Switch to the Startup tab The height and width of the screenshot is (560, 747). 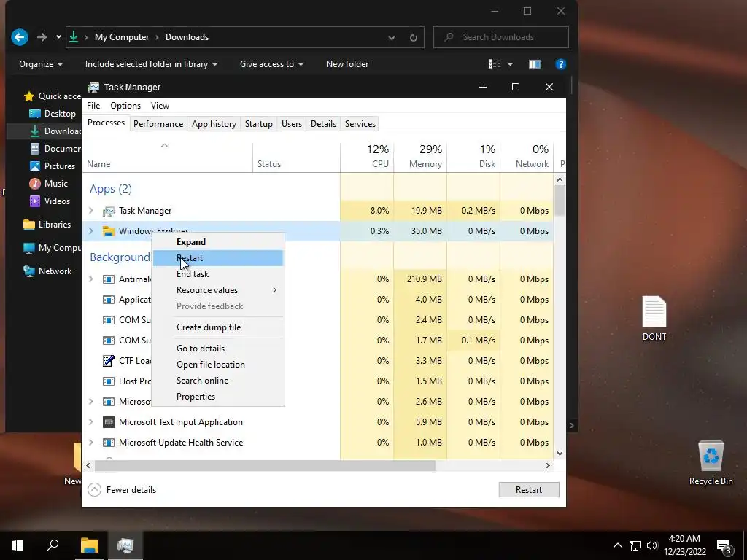point(259,124)
